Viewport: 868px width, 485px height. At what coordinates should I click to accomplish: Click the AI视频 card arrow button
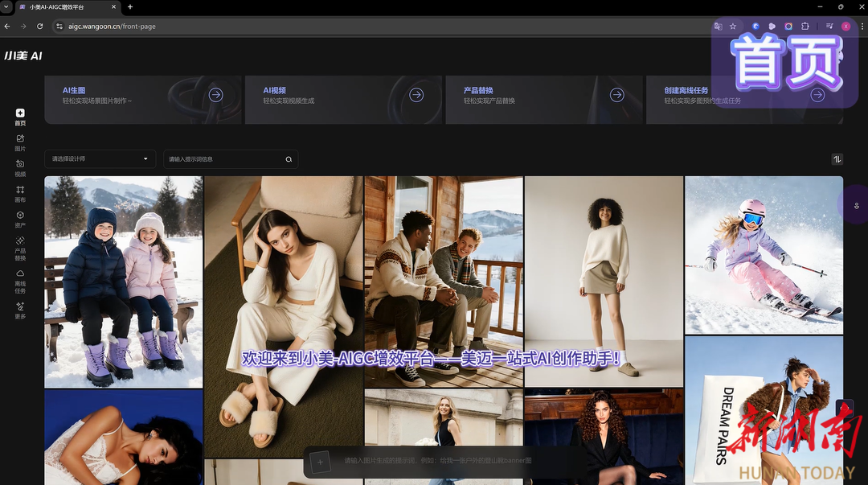(416, 95)
